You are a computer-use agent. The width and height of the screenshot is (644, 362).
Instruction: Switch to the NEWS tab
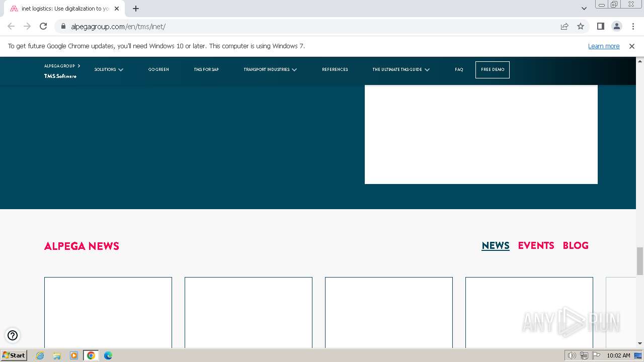coord(496,245)
